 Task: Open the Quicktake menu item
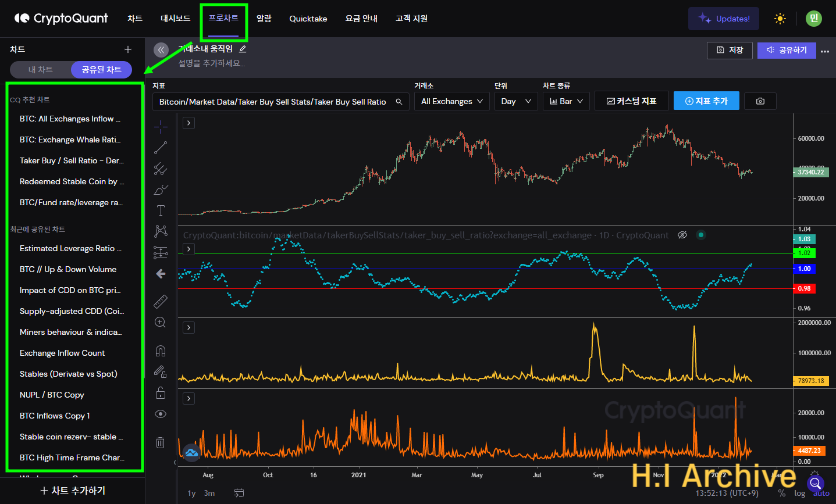pos(308,19)
